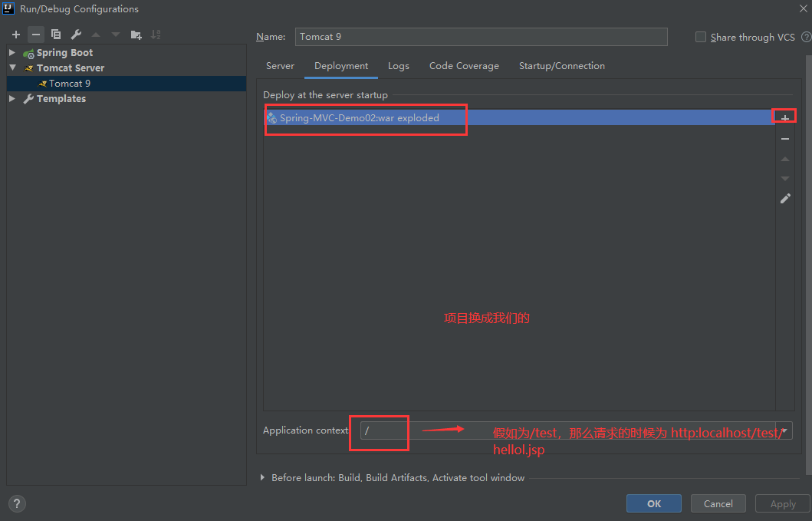
Task: Click the Application context input field
Action: click(570, 430)
